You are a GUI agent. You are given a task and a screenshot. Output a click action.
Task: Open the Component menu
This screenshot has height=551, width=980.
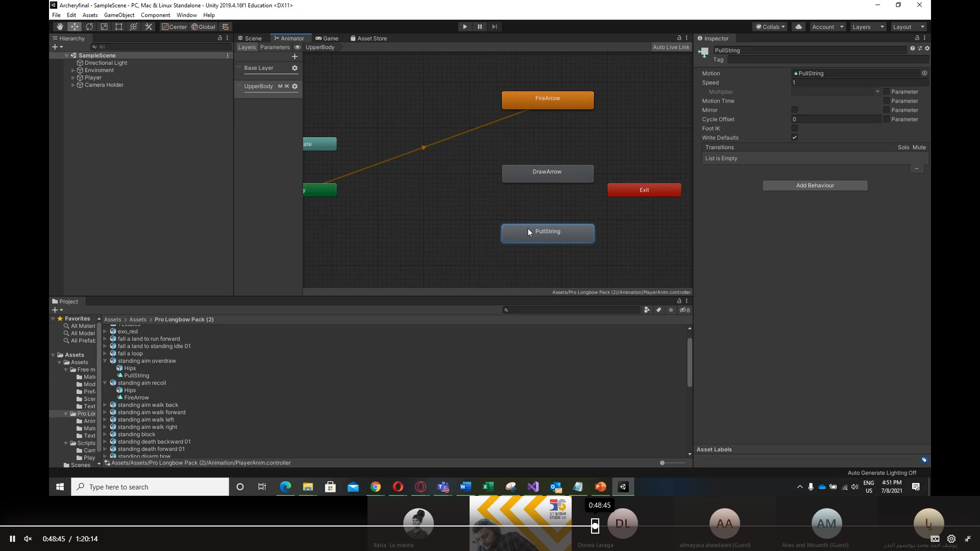pos(155,15)
